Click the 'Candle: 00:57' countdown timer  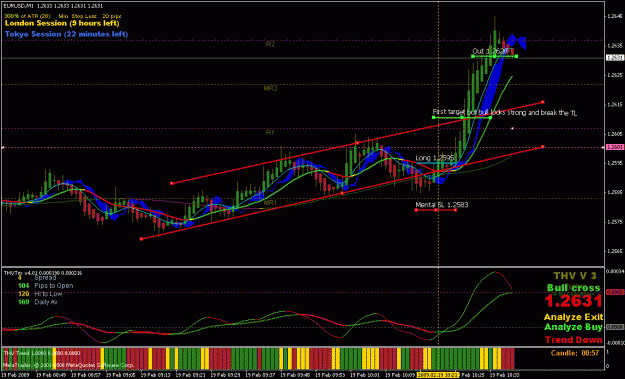[575, 353]
